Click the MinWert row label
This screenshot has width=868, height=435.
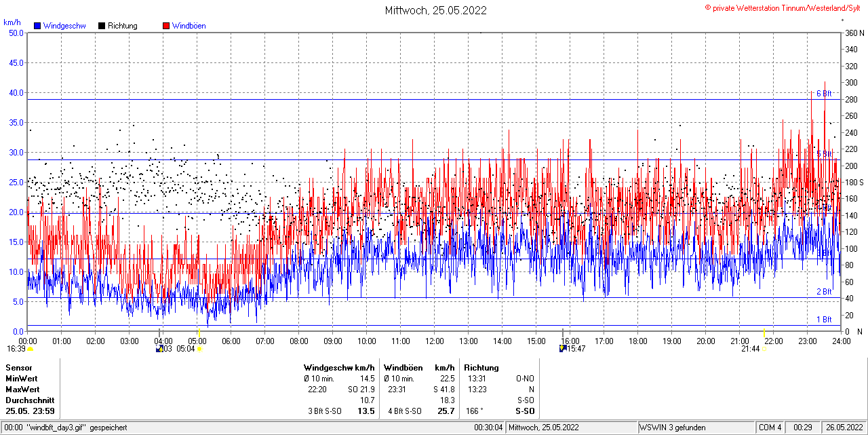click(x=22, y=379)
